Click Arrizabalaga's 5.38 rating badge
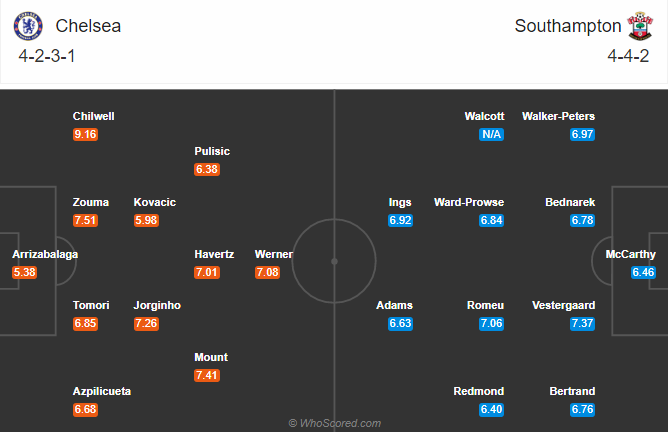This screenshot has width=670, height=432. coord(24,272)
